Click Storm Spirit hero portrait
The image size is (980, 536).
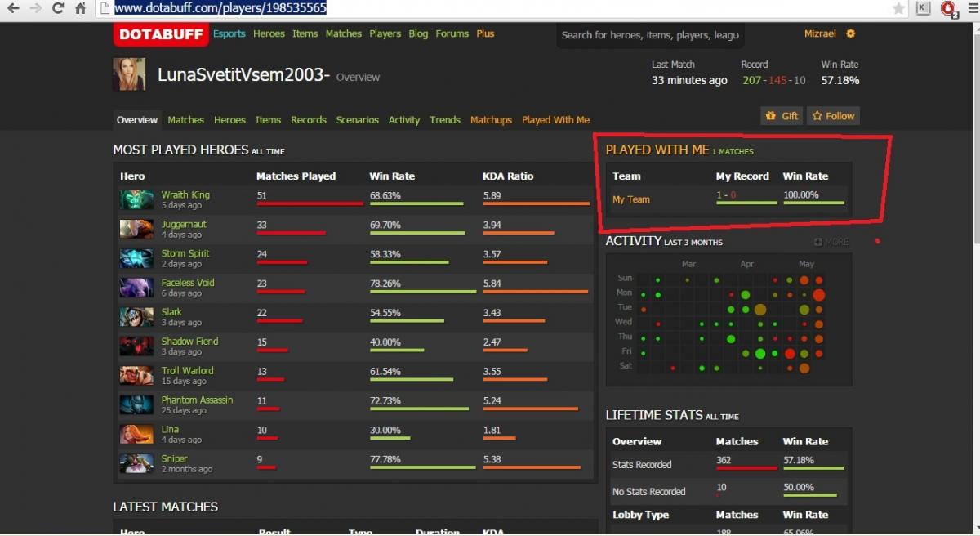[x=136, y=258]
